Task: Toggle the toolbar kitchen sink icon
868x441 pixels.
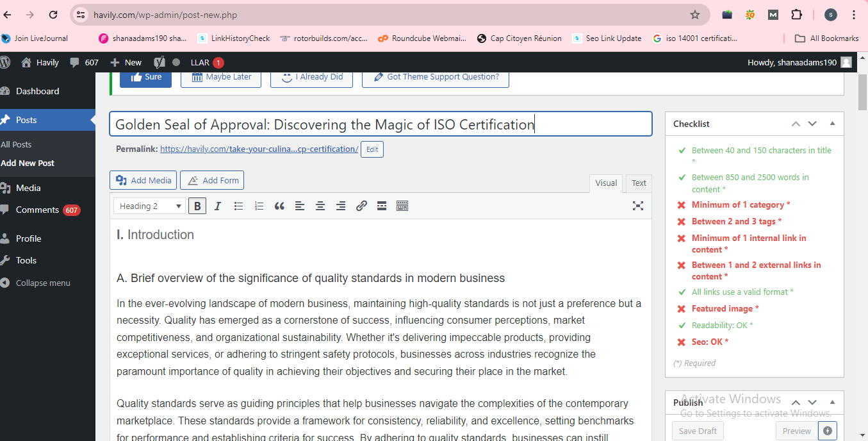Action: [x=402, y=206]
